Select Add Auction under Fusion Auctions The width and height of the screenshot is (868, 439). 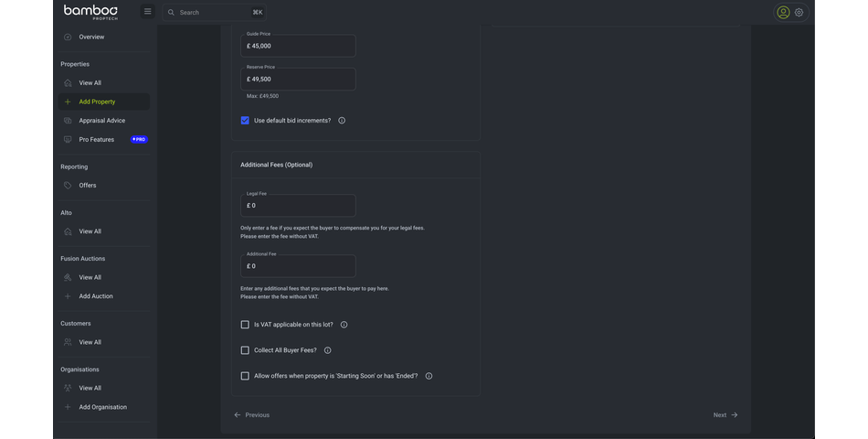pyautogui.click(x=96, y=296)
